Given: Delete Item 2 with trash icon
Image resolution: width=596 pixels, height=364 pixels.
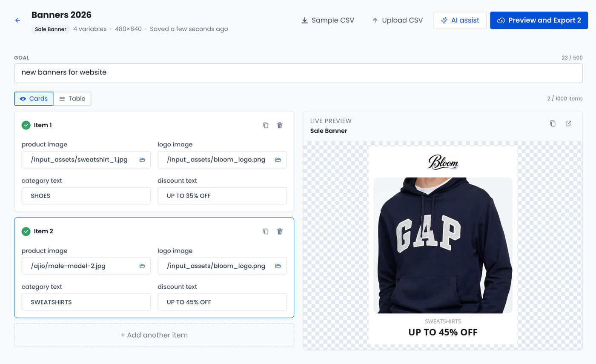Looking at the screenshot, I should [x=280, y=231].
